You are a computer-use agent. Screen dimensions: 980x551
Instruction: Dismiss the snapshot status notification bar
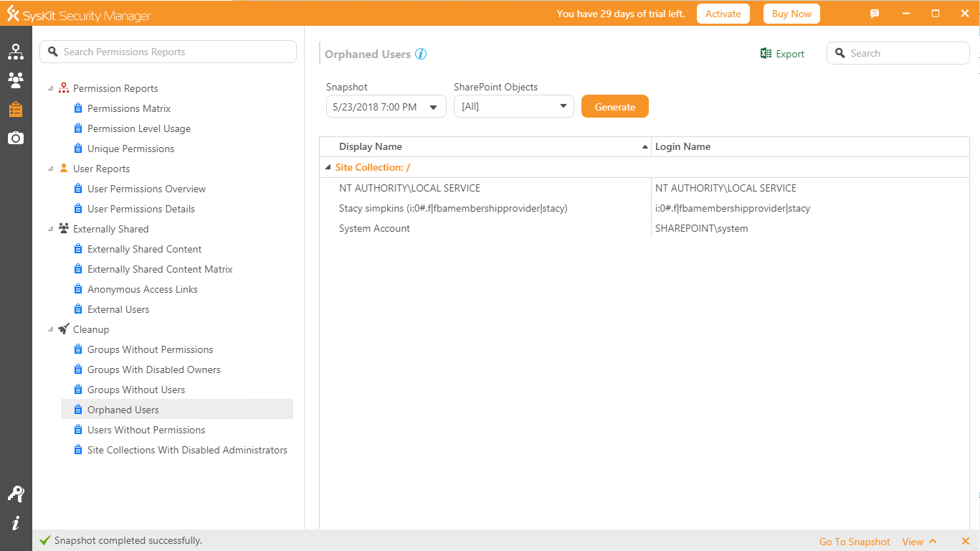(x=965, y=542)
